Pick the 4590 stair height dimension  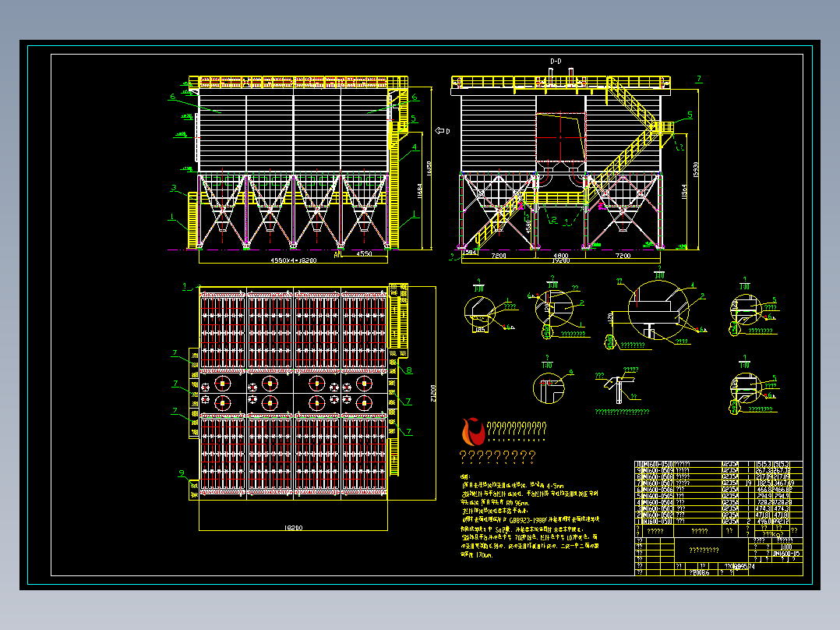528,226
